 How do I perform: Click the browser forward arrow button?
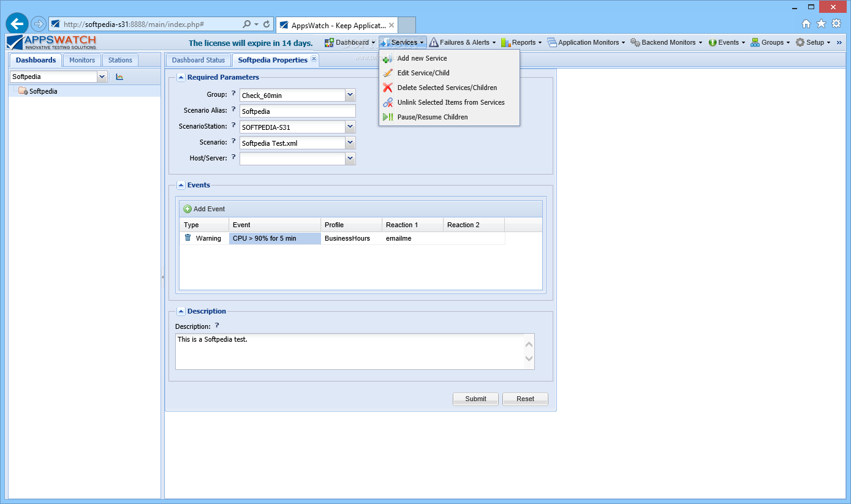[38, 24]
